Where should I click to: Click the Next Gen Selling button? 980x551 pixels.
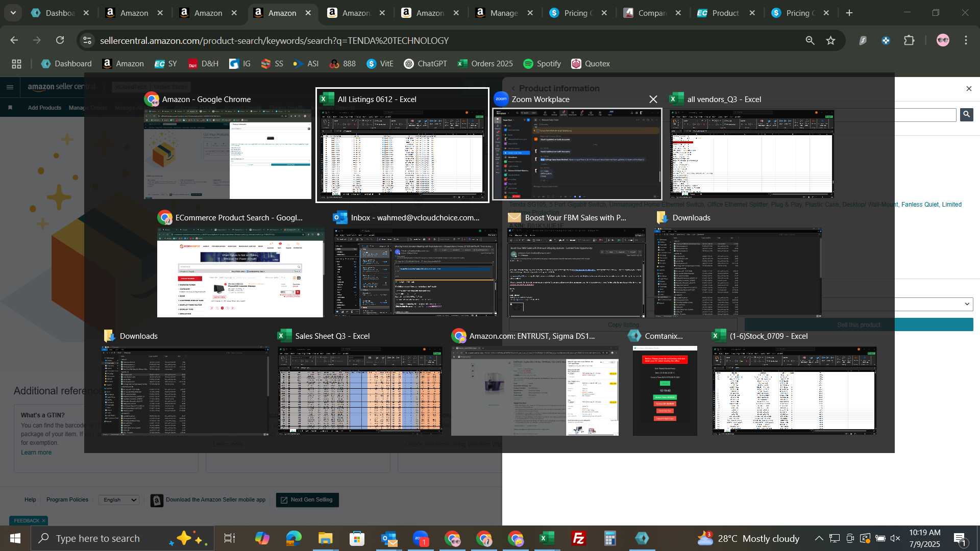[307, 500]
